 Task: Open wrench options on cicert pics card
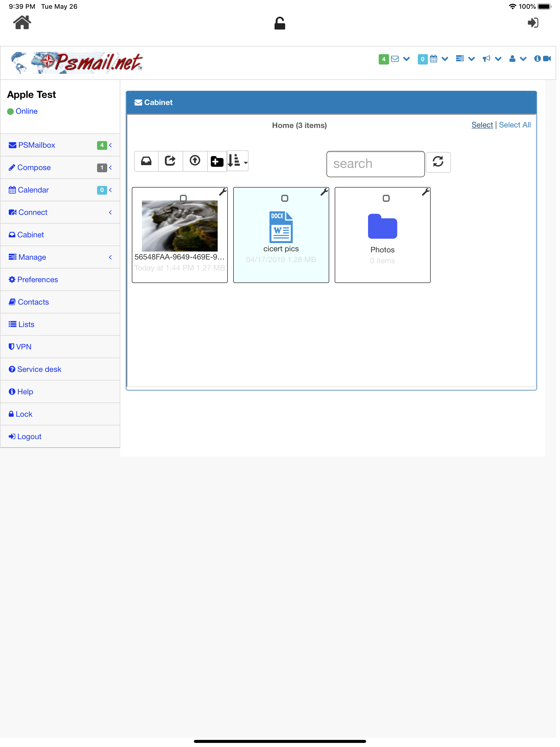324,192
